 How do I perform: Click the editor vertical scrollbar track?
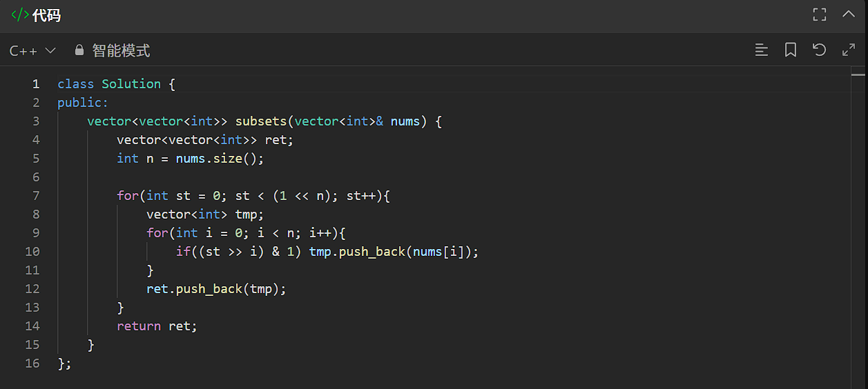(858, 228)
